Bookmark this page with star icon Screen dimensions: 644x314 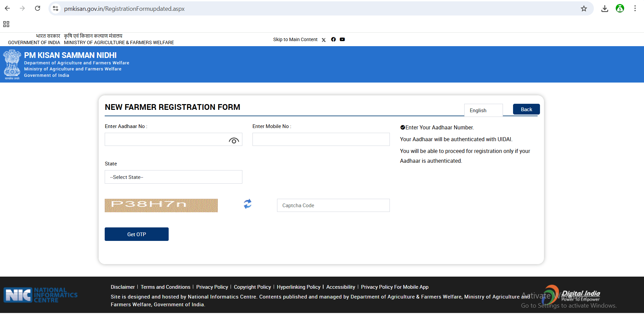(x=584, y=9)
